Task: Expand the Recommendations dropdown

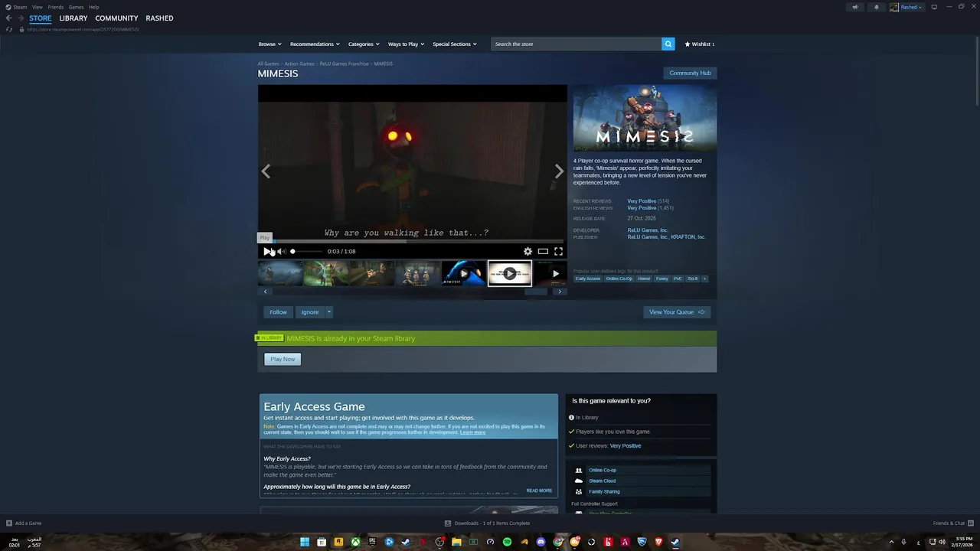Action: coord(315,44)
